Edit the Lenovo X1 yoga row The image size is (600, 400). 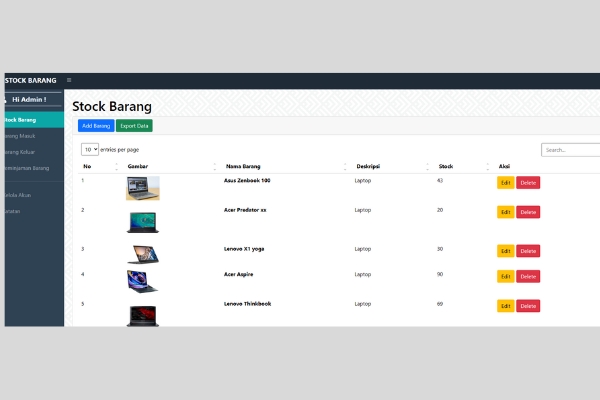tap(505, 251)
